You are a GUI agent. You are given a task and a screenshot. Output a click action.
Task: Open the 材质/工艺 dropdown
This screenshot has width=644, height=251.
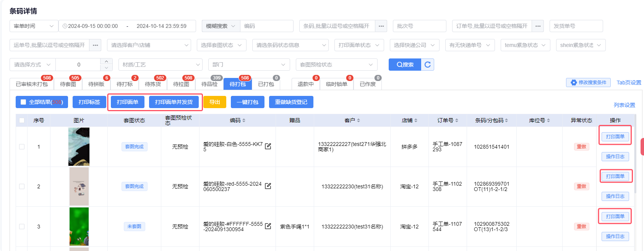(161, 65)
